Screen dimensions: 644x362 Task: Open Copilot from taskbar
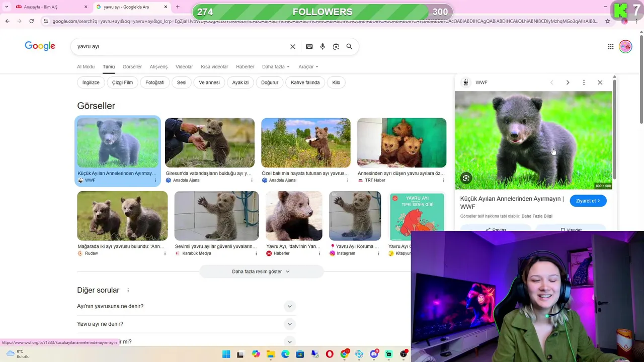(x=256, y=354)
